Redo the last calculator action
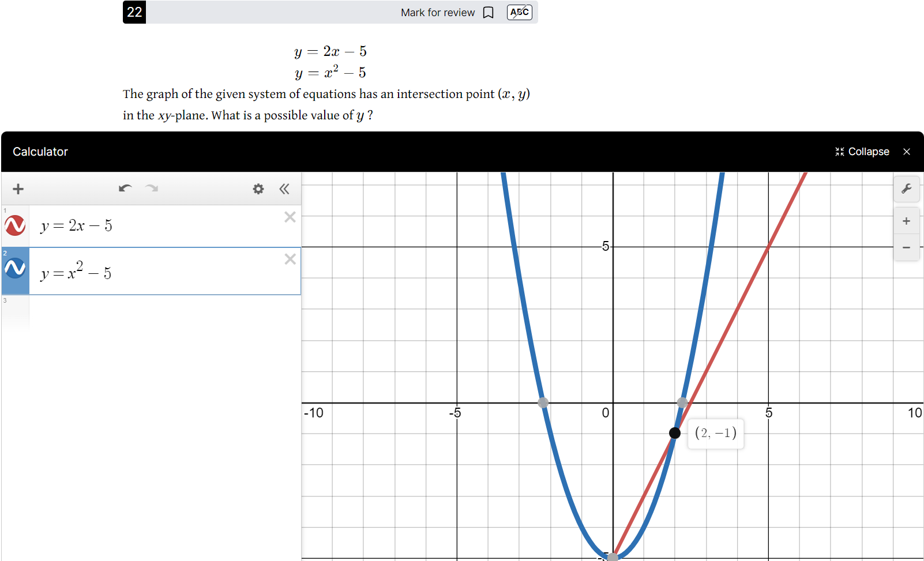The width and height of the screenshot is (924, 561). point(151,189)
